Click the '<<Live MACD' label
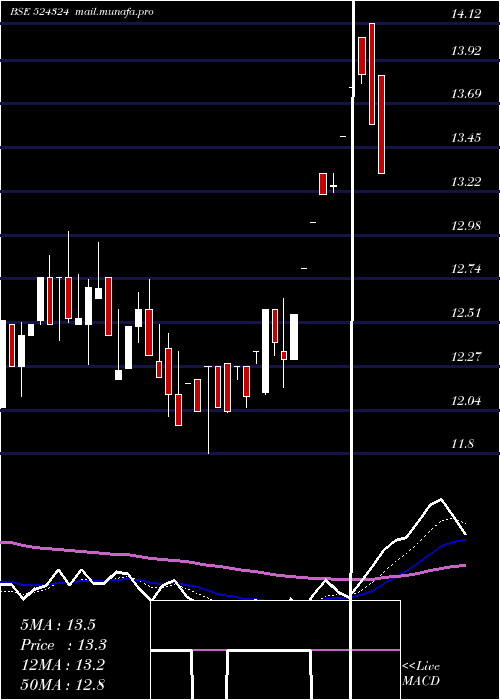Viewport: 500px width, 700px height. coord(421,673)
